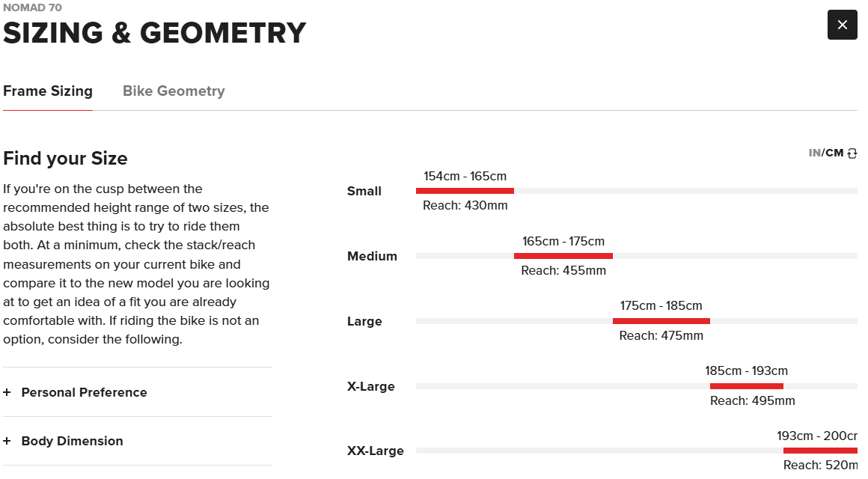The width and height of the screenshot is (868, 479).
Task: Select the Frame Sizing tab
Action: [48, 91]
